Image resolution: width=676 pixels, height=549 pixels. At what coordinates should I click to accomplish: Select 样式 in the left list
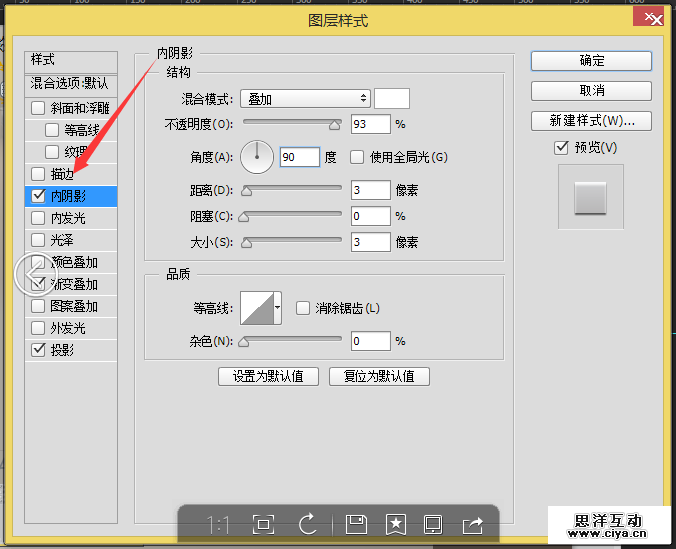click(71, 60)
